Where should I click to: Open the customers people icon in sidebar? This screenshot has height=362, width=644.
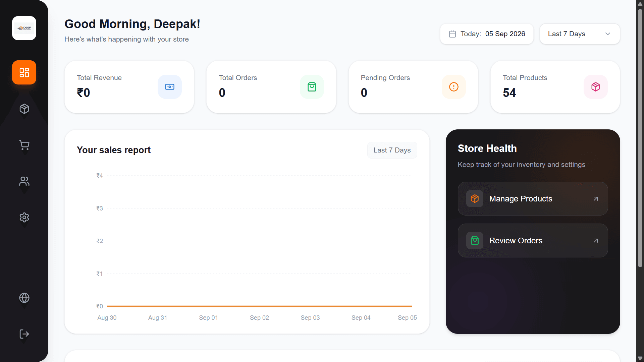point(24,181)
